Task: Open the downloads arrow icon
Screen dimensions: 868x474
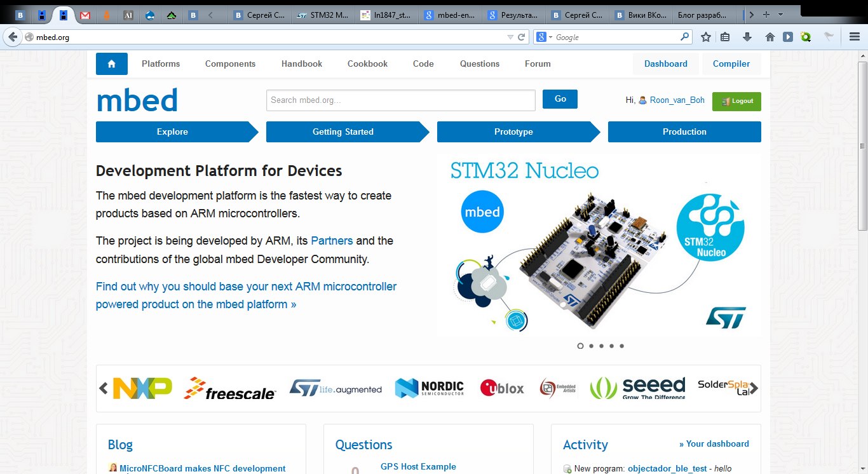Action: 747,37
